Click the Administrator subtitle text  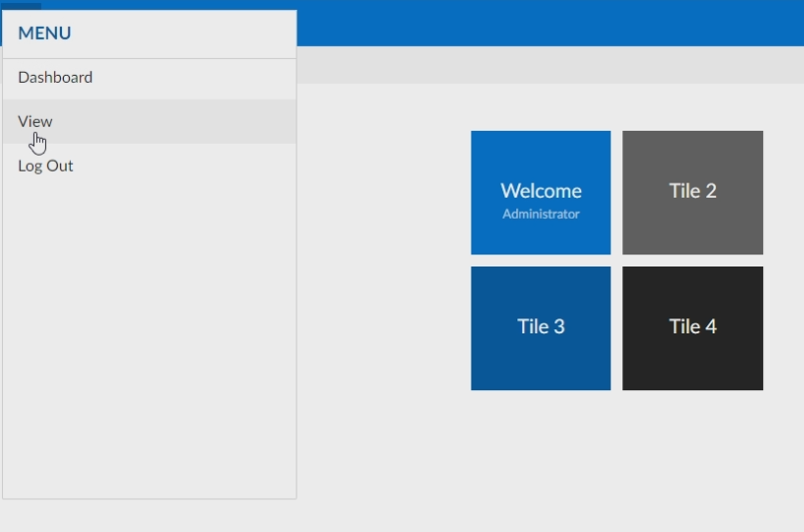(x=540, y=215)
